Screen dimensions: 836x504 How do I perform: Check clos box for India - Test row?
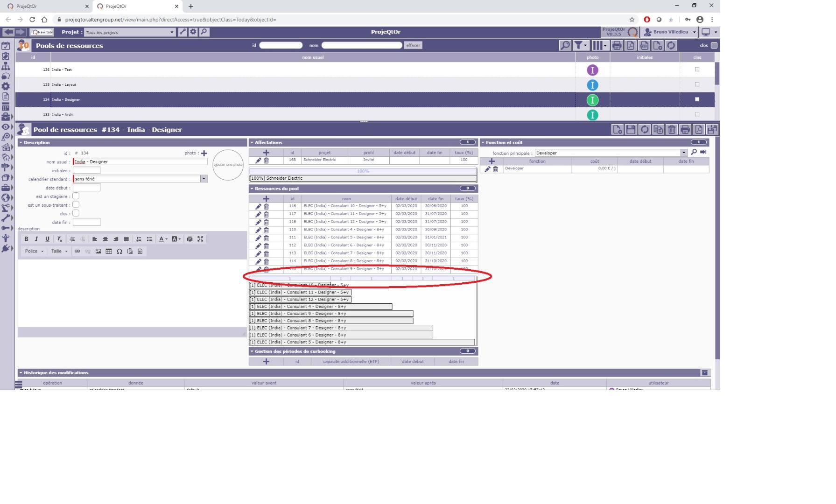point(697,70)
